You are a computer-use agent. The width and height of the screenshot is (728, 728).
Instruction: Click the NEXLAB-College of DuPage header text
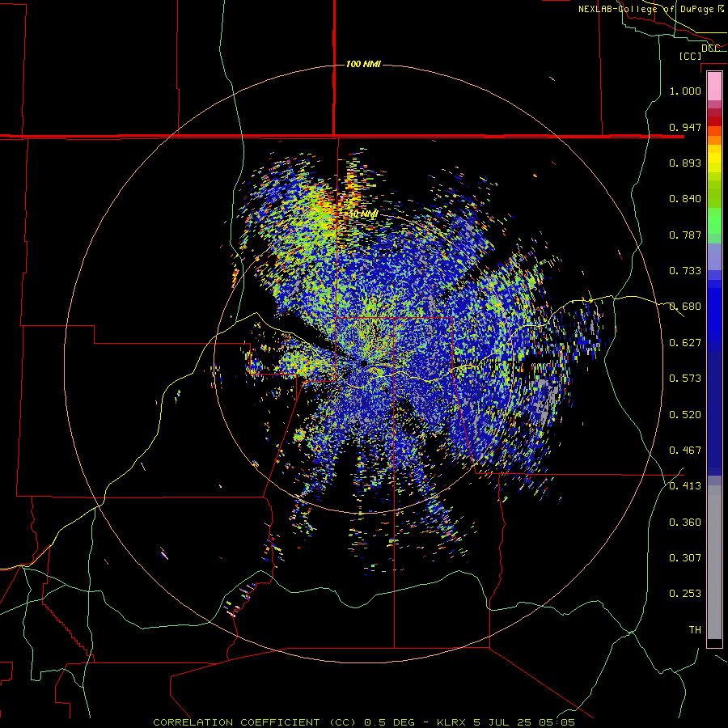(x=650, y=9)
